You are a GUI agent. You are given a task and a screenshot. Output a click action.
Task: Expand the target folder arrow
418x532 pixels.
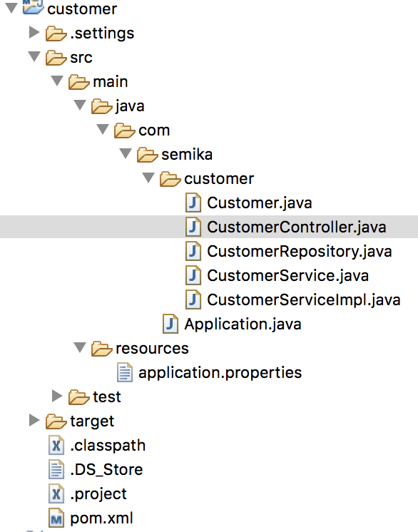(34, 420)
